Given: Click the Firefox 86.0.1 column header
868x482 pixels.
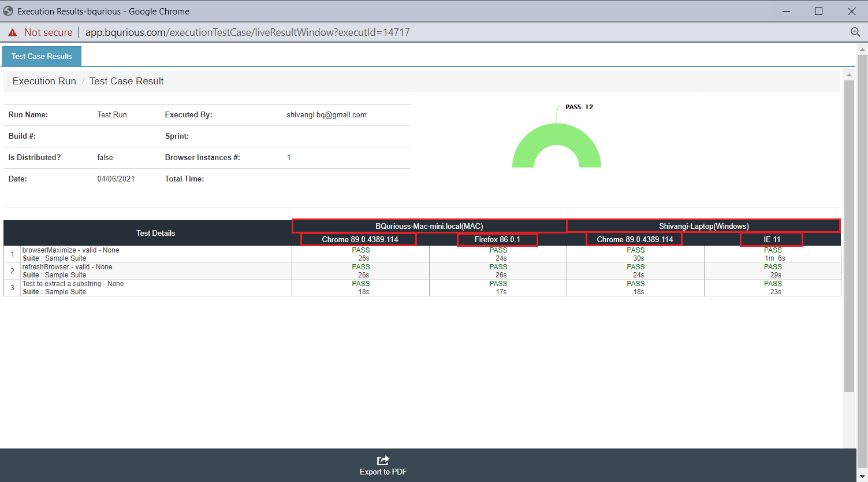Looking at the screenshot, I should 497,239.
